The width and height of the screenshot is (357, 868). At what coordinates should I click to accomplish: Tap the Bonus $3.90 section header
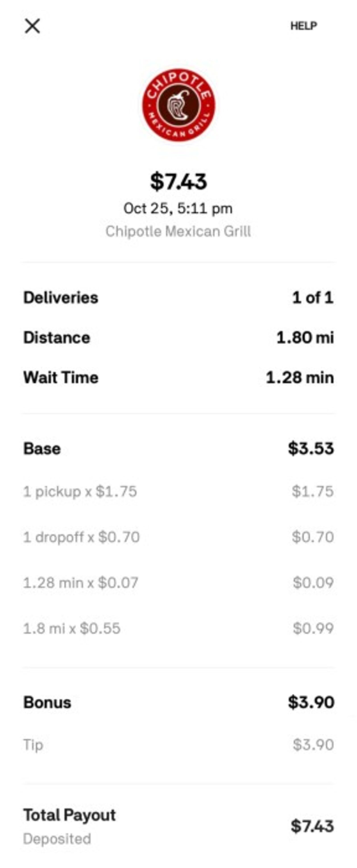178,703
